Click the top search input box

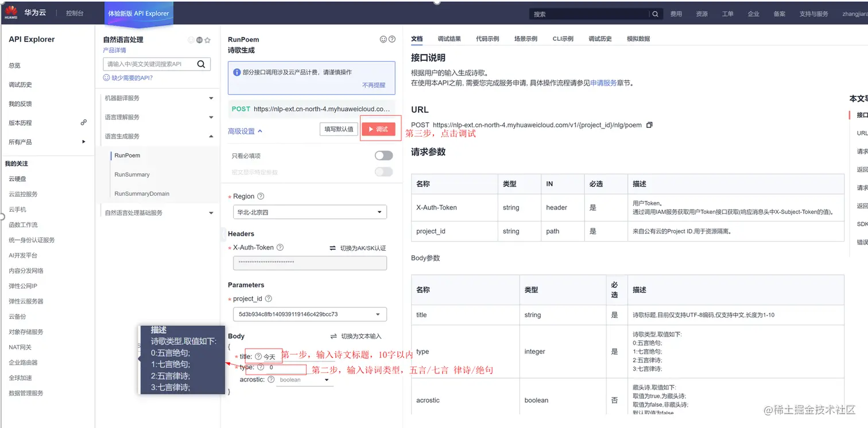(x=589, y=14)
